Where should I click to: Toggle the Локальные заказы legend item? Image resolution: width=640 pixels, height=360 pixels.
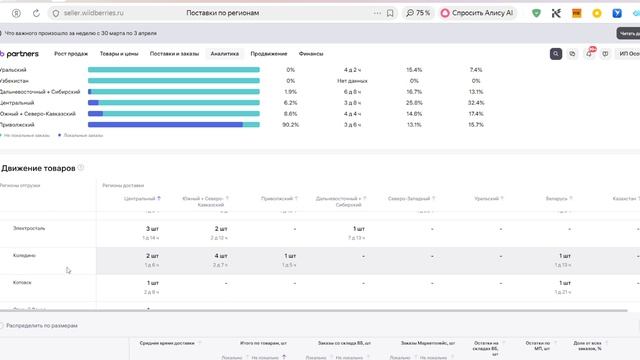point(81,135)
